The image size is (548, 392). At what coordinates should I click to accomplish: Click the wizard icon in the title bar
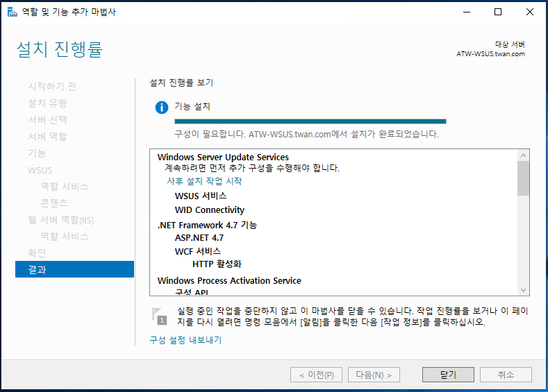click(x=13, y=12)
